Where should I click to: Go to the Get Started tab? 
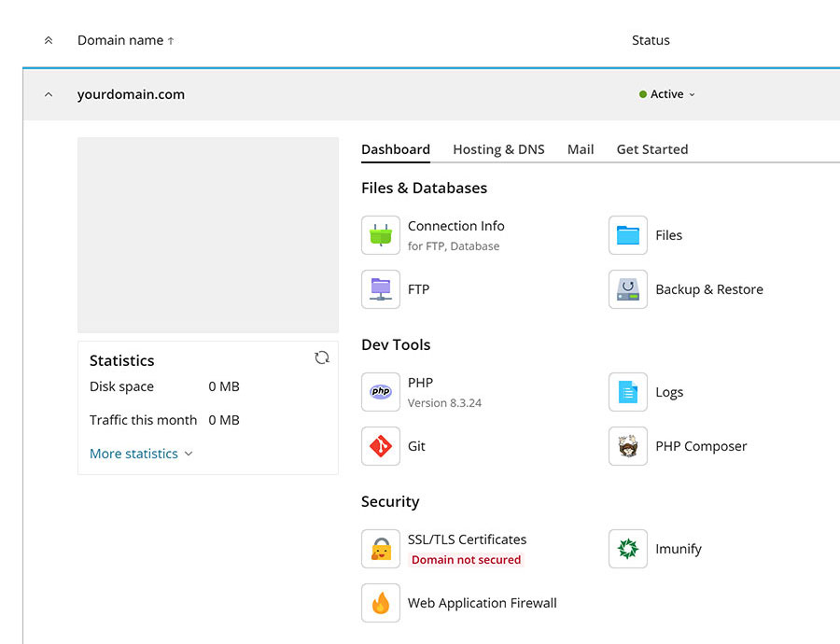point(651,149)
